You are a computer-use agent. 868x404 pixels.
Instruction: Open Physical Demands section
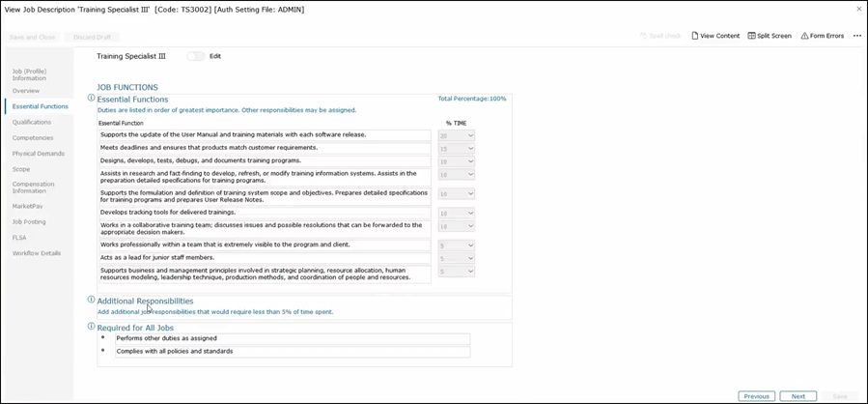(x=38, y=153)
